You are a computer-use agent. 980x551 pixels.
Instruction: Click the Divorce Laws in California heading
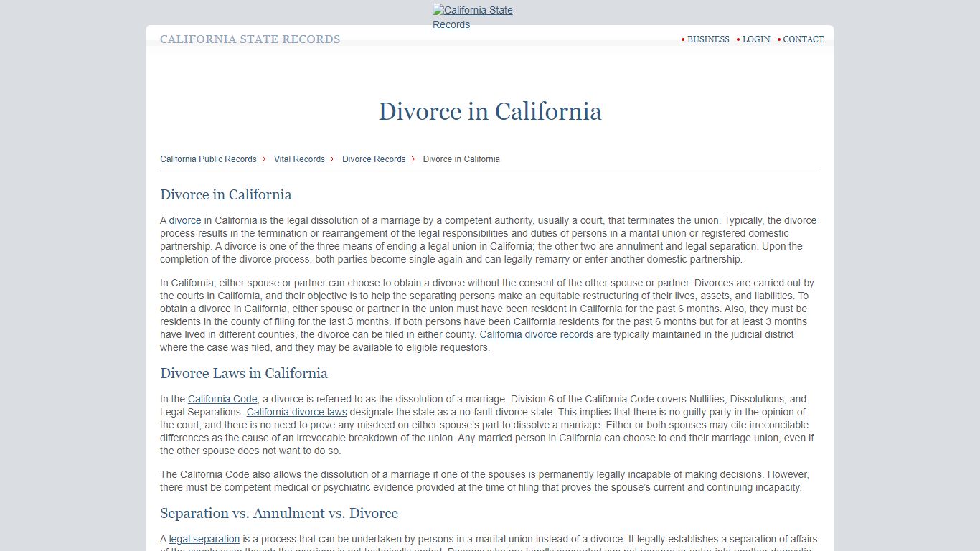pos(244,373)
